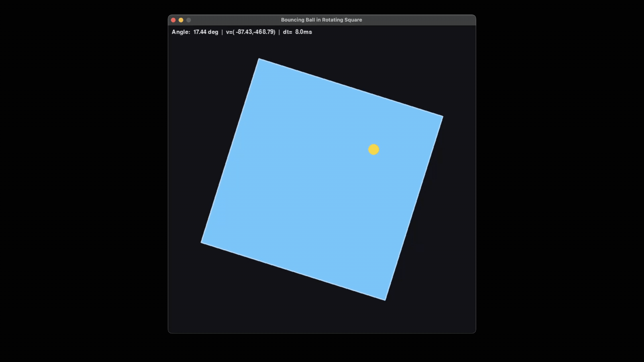The image size is (644, 362).
Task: Click the center of the rotating blue square
Action: (322, 179)
